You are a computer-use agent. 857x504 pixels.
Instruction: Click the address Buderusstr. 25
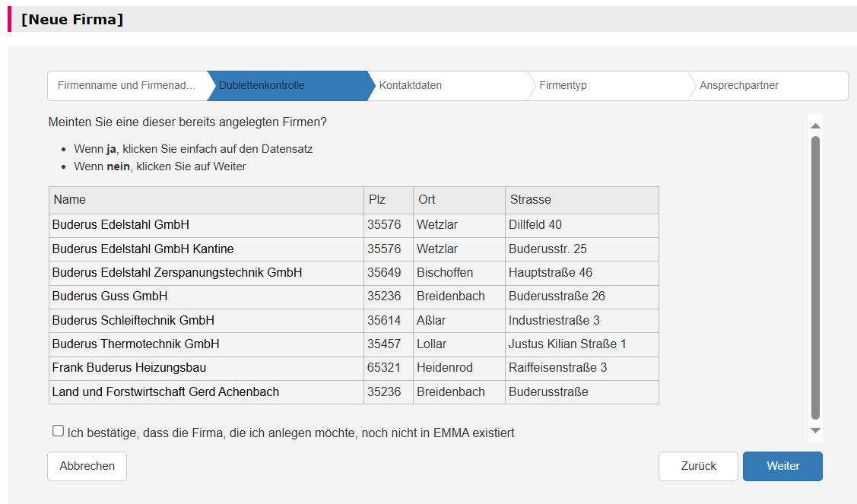click(548, 249)
